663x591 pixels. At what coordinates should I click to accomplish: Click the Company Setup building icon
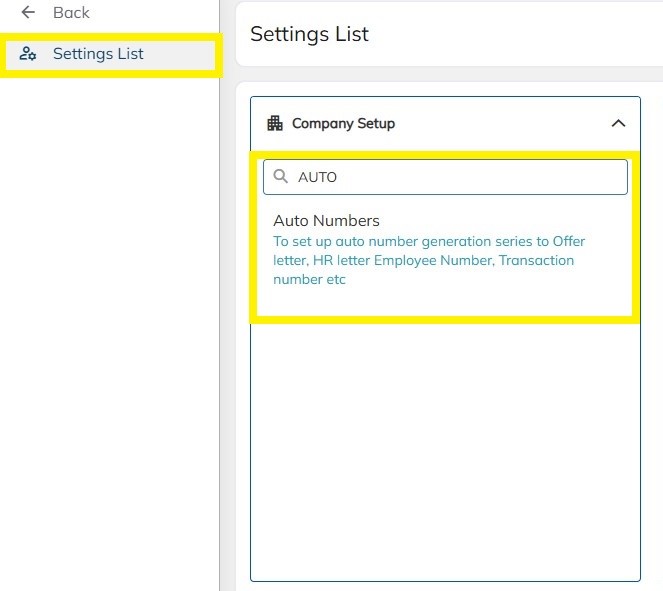(x=275, y=123)
